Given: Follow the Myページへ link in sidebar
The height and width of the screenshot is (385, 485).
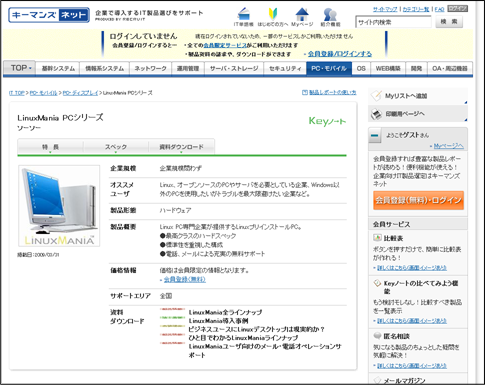Looking at the screenshot, I should 448,146.
